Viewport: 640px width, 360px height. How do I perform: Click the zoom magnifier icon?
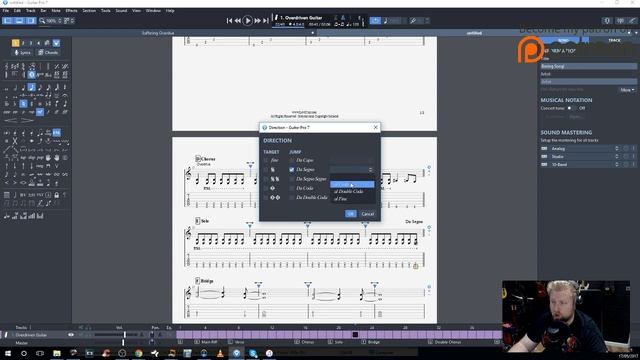[42, 21]
